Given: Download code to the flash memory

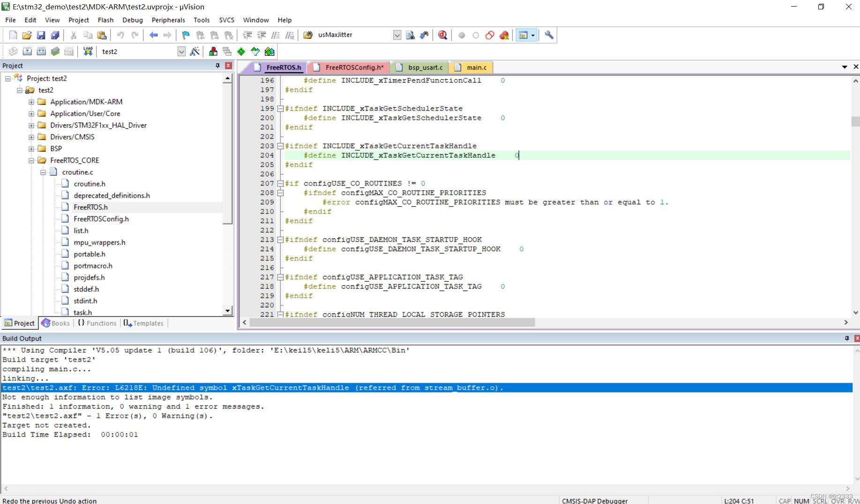Looking at the screenshot, I should tap(87, 51).
